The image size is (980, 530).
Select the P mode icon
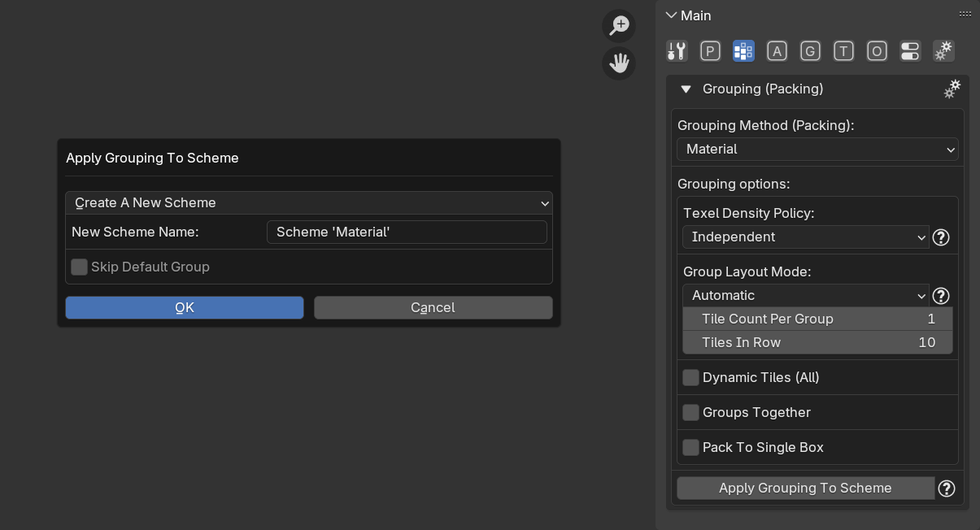coord(710,51)
